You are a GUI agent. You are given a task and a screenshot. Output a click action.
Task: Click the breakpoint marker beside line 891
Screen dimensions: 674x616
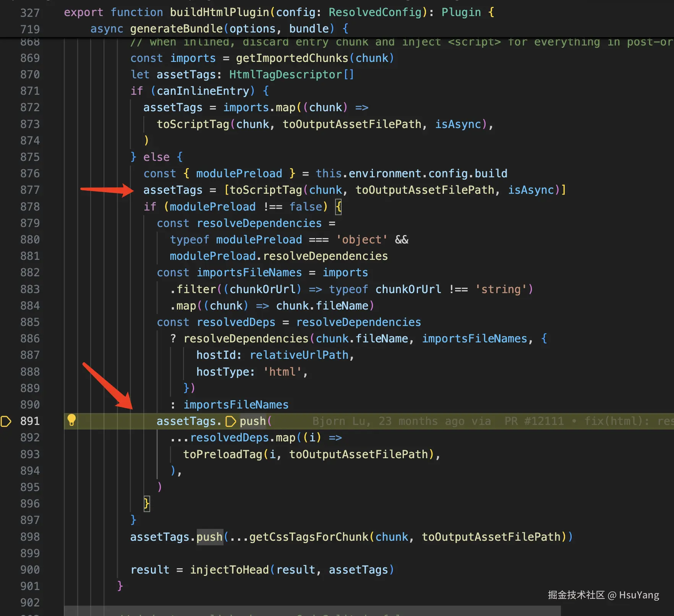click(6, 421)
